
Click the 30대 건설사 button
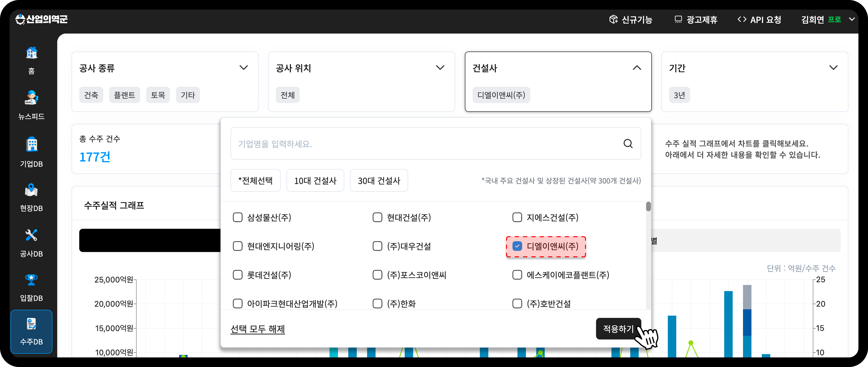click(379, 180)
